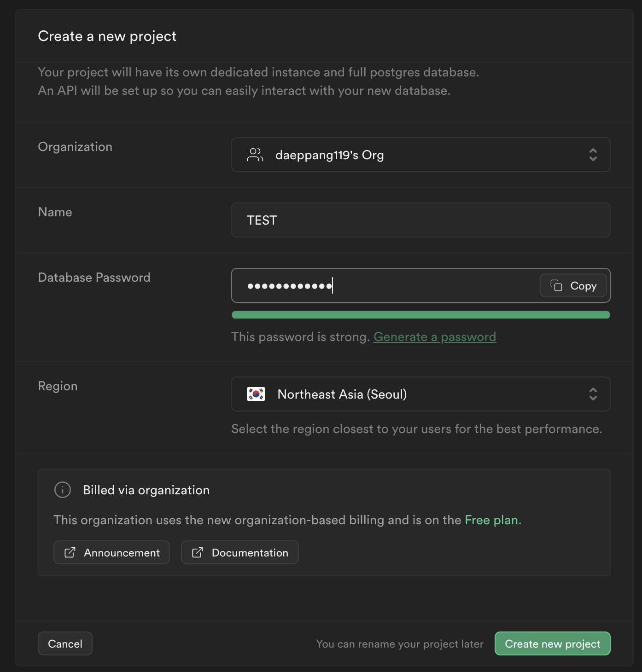Click the Generate a password link

click(x=434, y=337)
